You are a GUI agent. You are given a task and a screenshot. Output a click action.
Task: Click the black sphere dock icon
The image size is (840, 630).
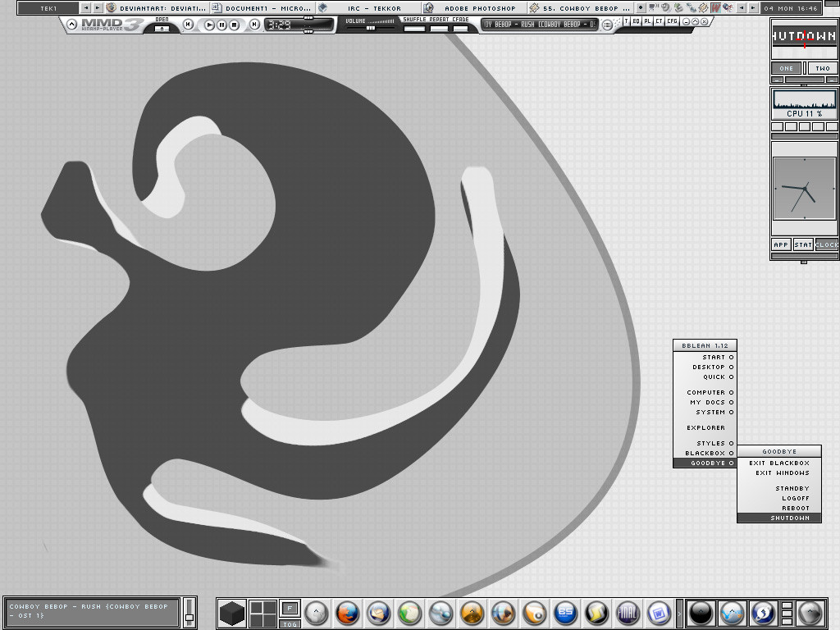click(x=701, y=613)
